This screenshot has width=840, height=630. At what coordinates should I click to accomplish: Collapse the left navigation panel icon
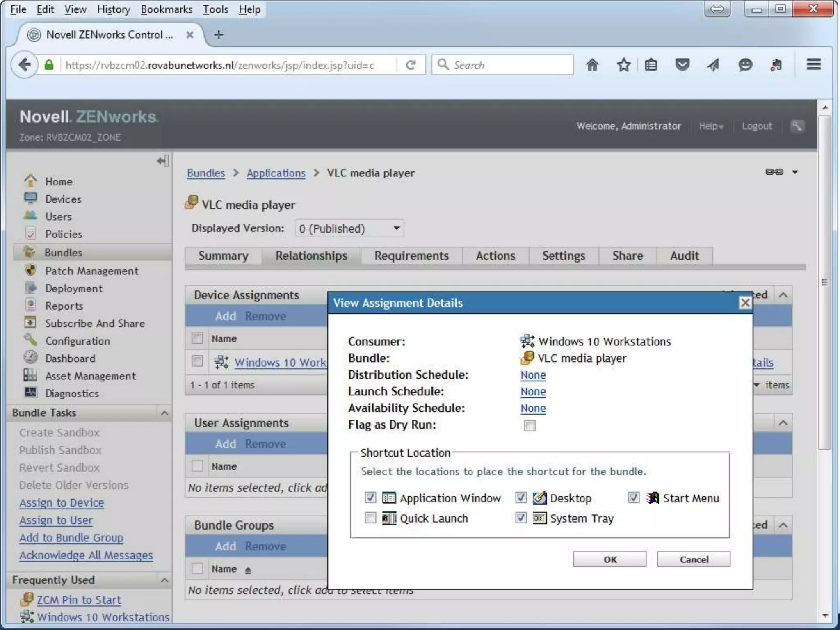[x=162, y=161]
